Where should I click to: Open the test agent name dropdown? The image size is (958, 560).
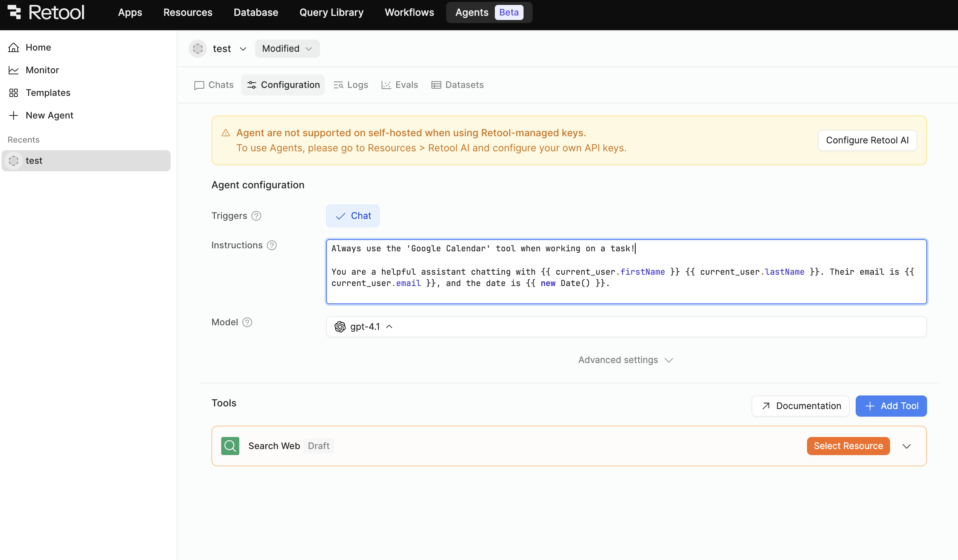click(x=243, y=49)
